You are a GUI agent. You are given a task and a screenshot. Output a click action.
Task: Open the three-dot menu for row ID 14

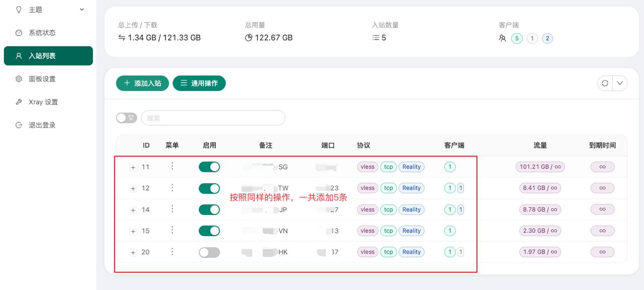click(x=172, y=209)
